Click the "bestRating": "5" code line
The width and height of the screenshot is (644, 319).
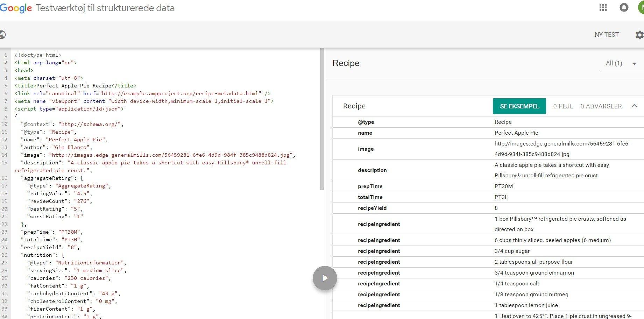click(55, 209)
